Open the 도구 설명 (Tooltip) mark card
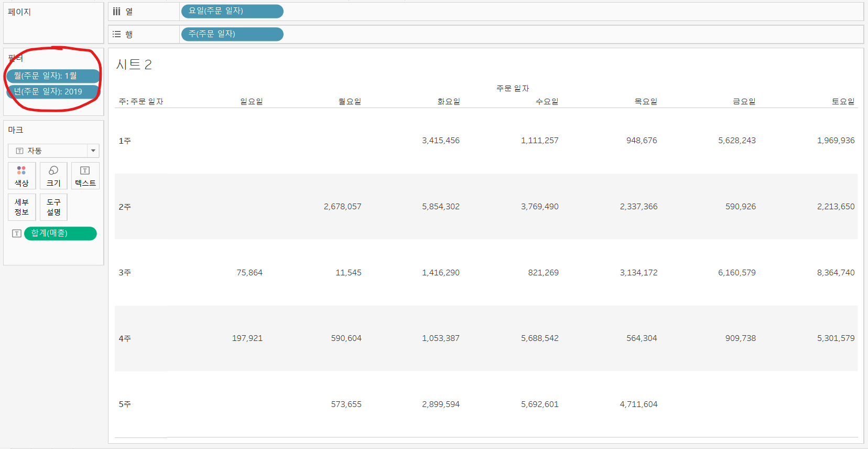868x449 pixels. (53, 207)
